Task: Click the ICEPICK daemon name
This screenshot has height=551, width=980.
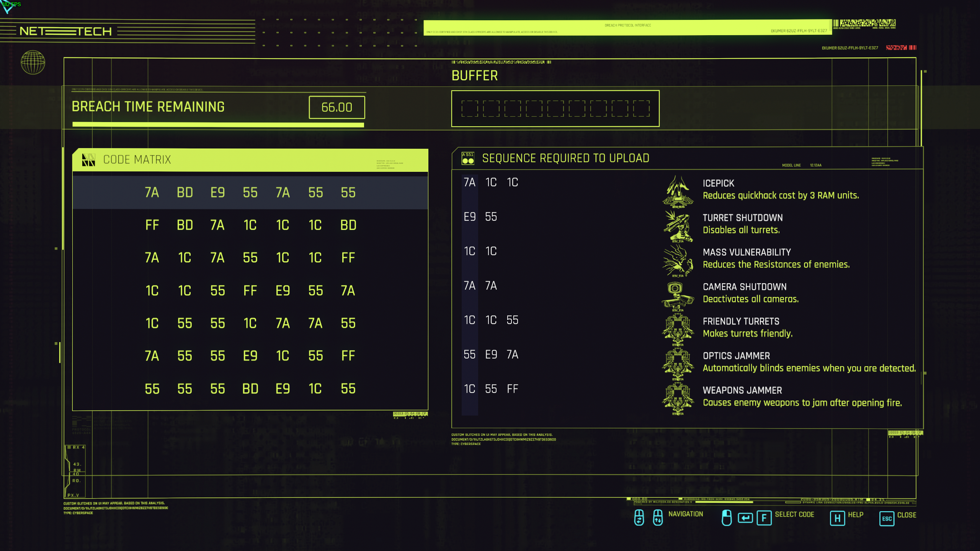Action: point(719,183)
